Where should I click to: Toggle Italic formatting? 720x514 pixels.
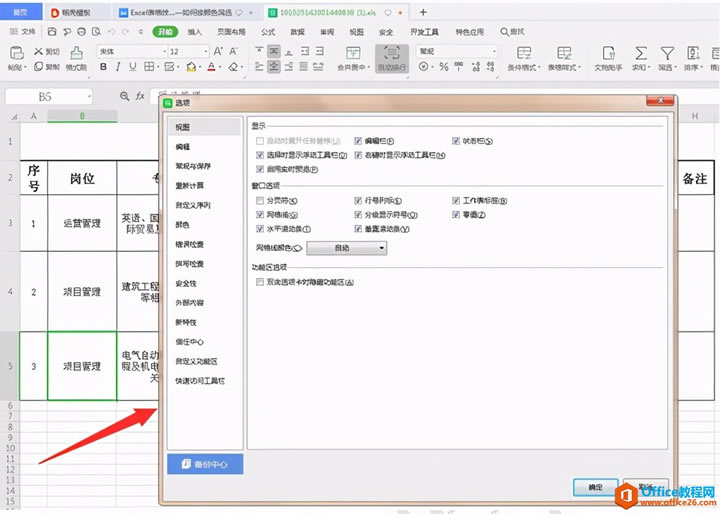[118, 67]
